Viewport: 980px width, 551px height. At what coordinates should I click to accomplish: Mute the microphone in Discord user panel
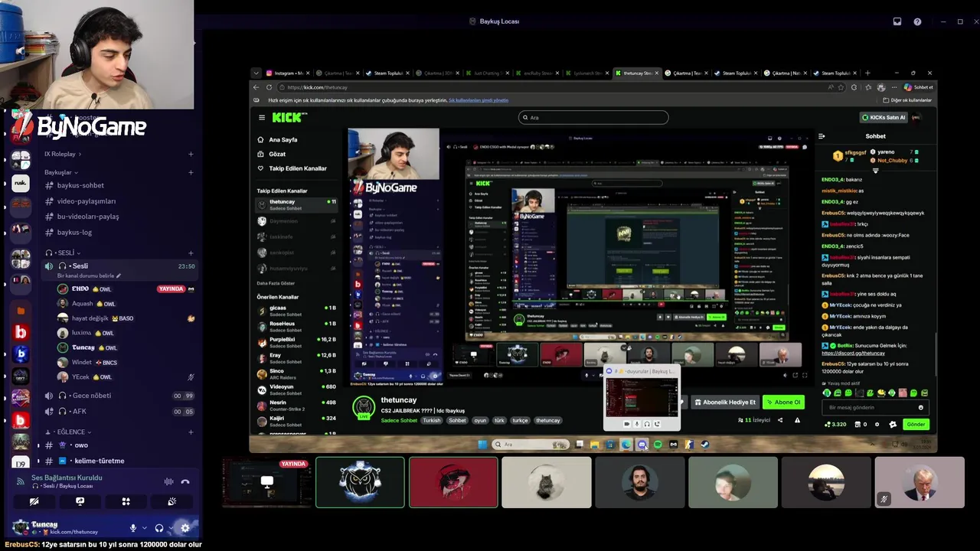click(x=133, y=528)
